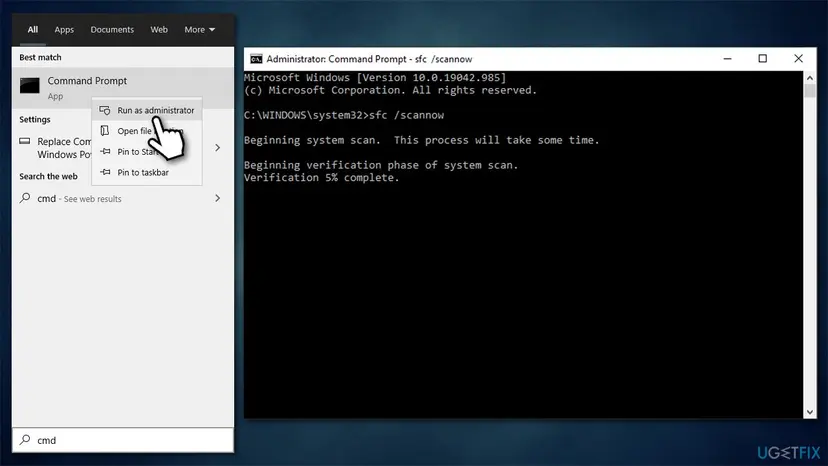This screenshot has width=828, height=466.
Task: Click the Command Prompt vertical scrollbar thumb
Action: pyautogui.click(x=810, y=91)
